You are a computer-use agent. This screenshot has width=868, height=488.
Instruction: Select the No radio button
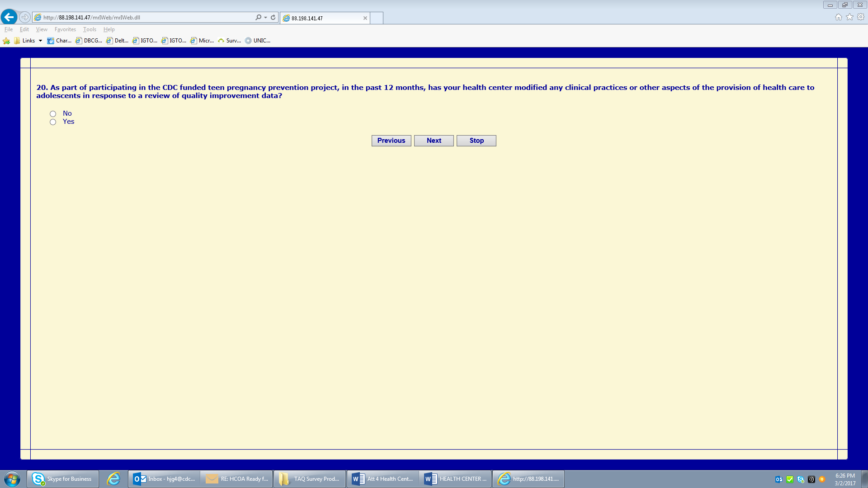pyautogui.click(x=53, y=114)
